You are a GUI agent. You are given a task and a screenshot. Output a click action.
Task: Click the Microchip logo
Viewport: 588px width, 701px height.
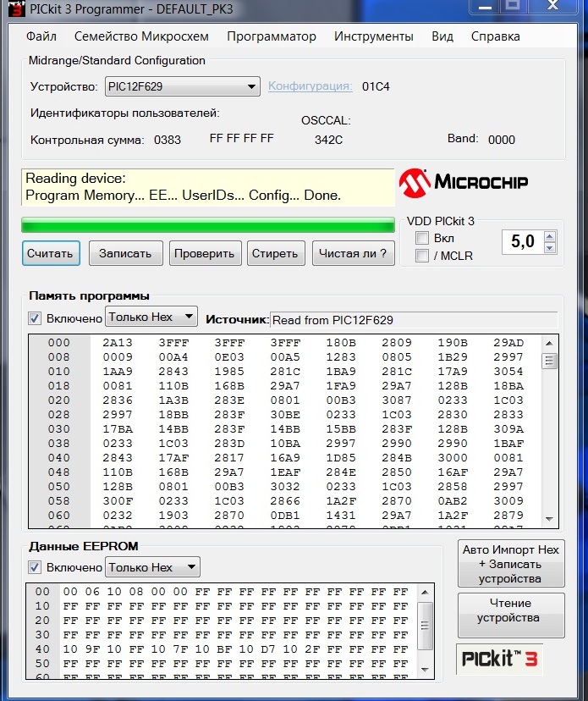(464, 182)
